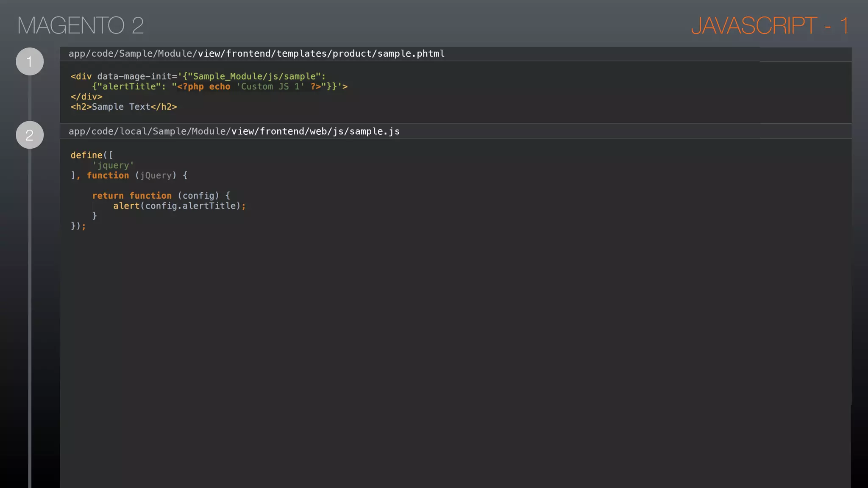The height and width of the screenshot is (488, 868).
Task: Click the <h2>Sample Text</h2> line
Action: tap(124, 107)
